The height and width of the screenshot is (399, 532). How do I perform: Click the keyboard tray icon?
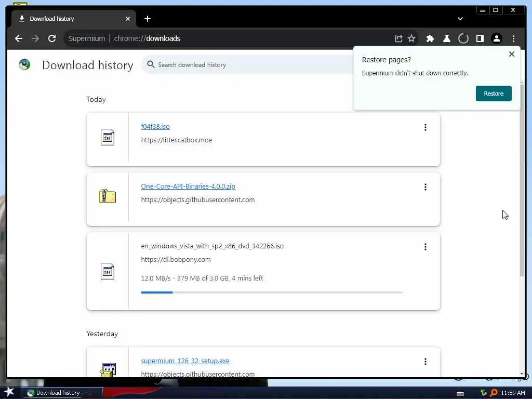pos(460,394)
